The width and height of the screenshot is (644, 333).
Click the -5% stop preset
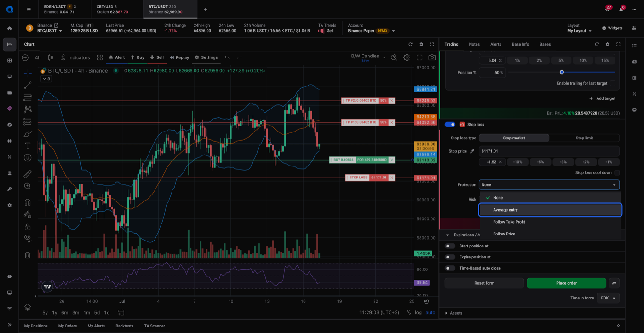(x=540, y=162)
